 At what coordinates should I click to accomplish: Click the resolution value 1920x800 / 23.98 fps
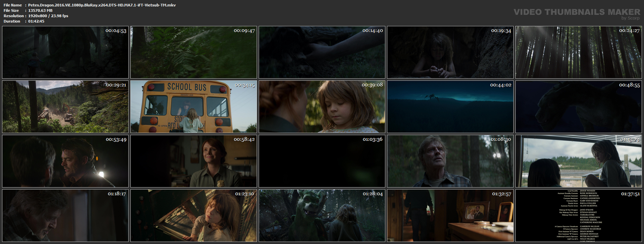pyautogui.click(x=48, y=16)
